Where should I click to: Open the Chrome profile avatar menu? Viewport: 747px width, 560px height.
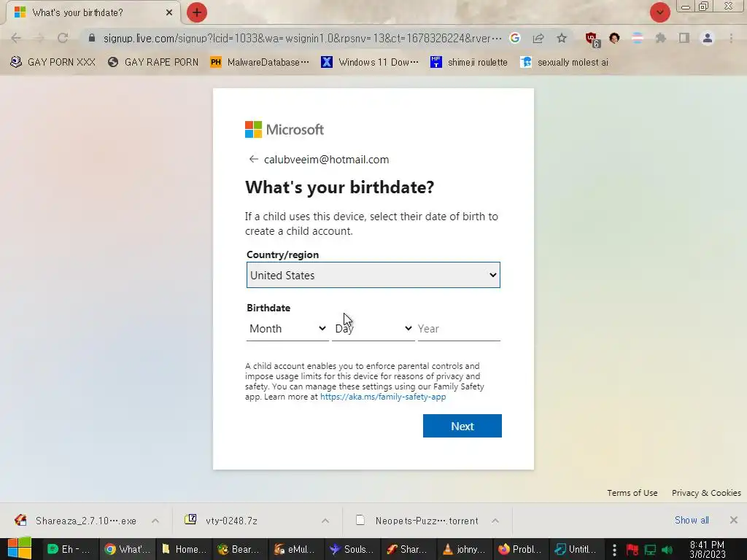[x=708, y=38]
